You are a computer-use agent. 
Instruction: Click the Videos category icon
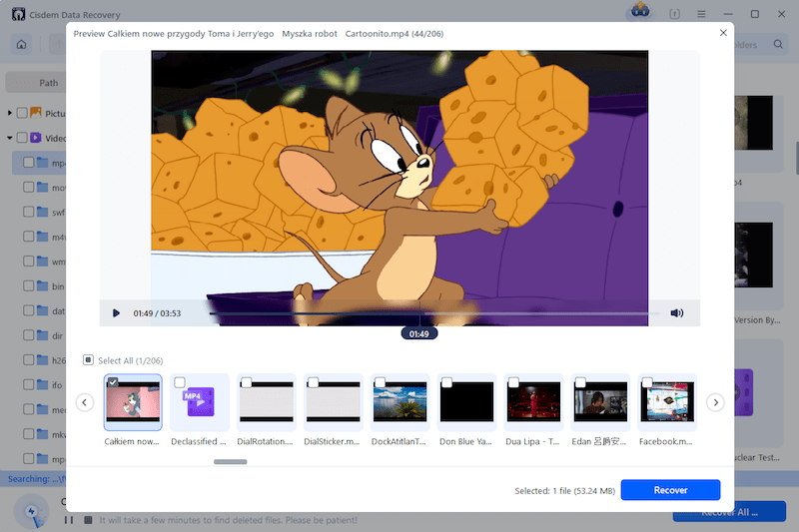click(36, 138)
